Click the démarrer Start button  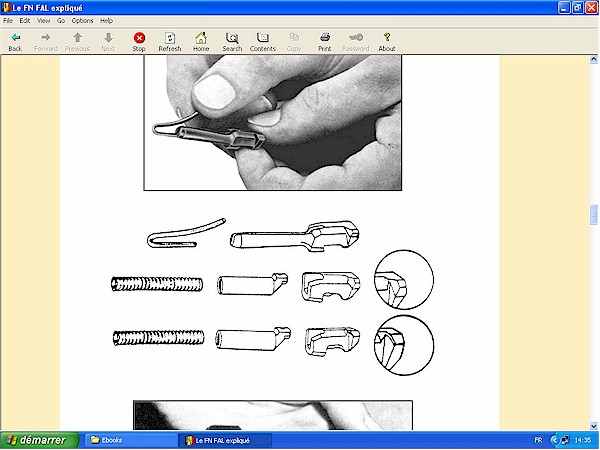click(x=39, y=440)
